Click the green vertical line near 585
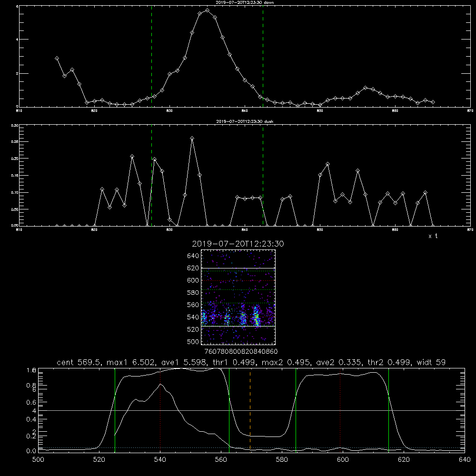Image resolution: width=476 pixels, height=476 pixels. coord(296,410)
